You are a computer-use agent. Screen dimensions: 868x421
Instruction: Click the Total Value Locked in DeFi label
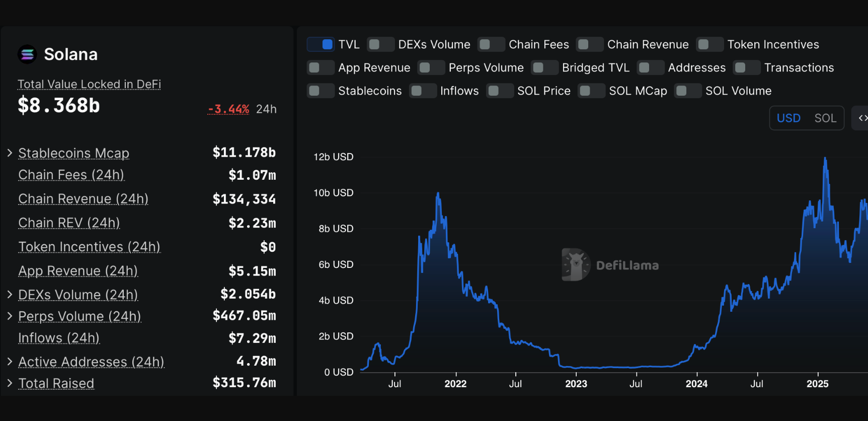coord(89,84)
